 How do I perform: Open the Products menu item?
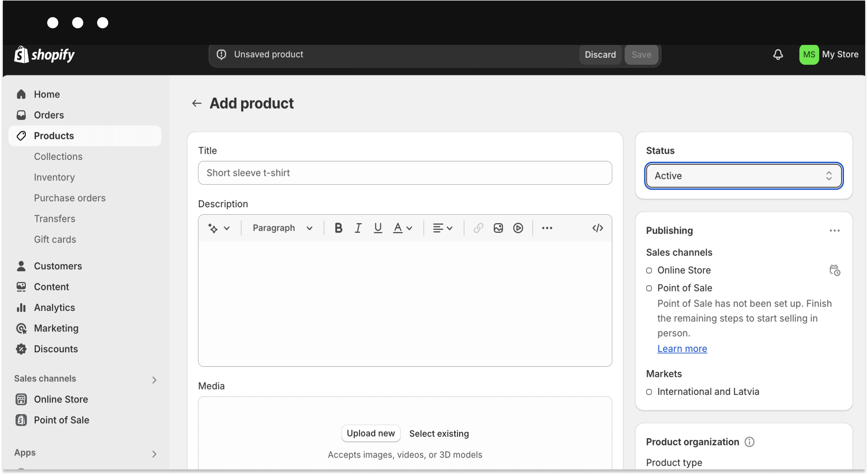click(54, 136)
